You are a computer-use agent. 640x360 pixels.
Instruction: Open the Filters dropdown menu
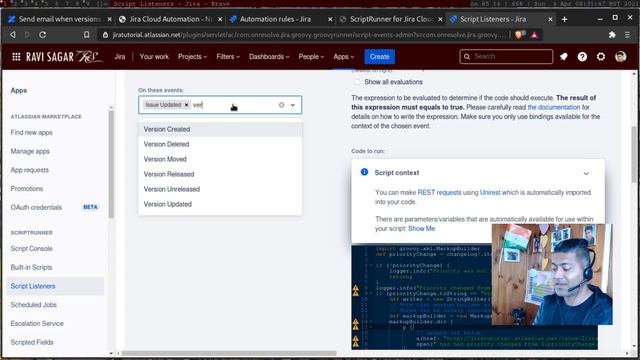point(228,57)
